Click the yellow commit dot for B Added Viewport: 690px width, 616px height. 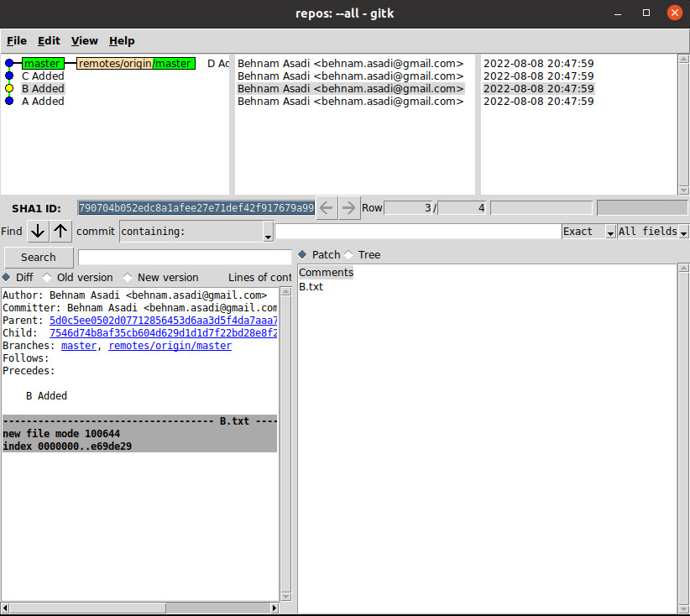pos(9,88)
